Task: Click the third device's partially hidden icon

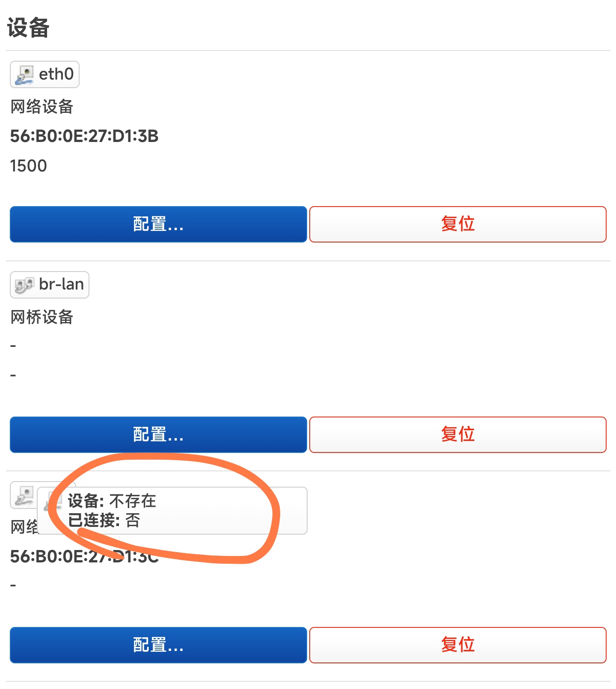Action: 24,495
